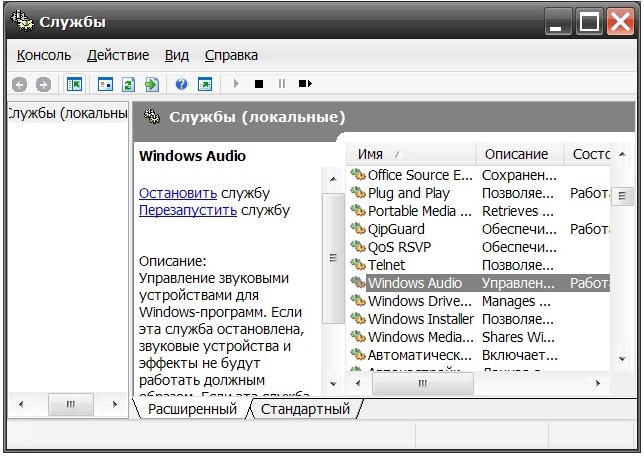Select the Portable Media service row
This screenshot has height=457, width=644.
click(x=479, y=211)
